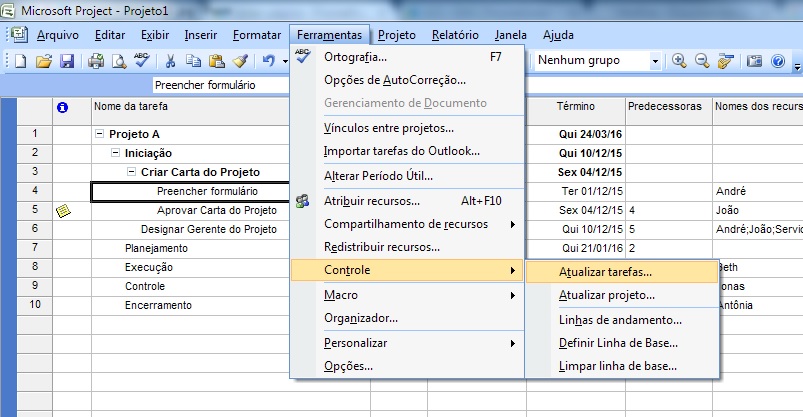Open the Nenhum grupo dropdown

[654, 61]
